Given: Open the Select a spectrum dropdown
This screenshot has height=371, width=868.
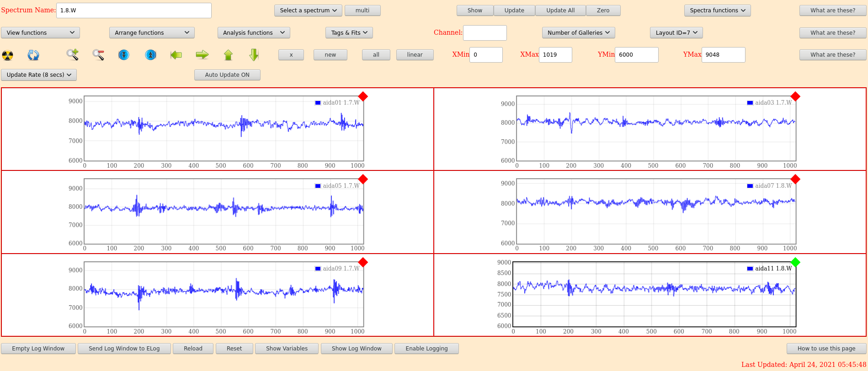Looking at the screenshot, I should pos(308,11).
